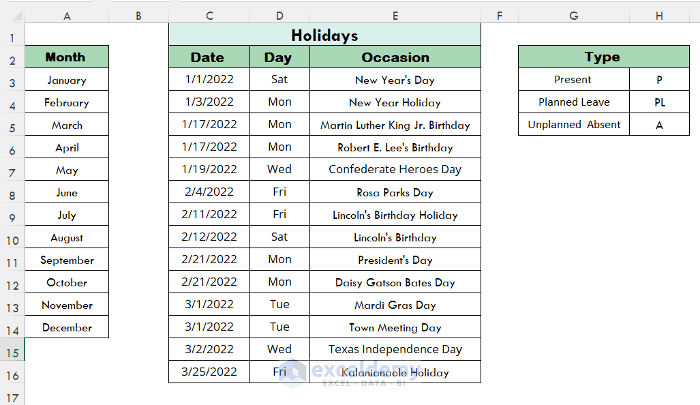Viewport: 700px width, 405px height.
Task: Select the New Year's Day cell
Action: (x=395, y=80)
